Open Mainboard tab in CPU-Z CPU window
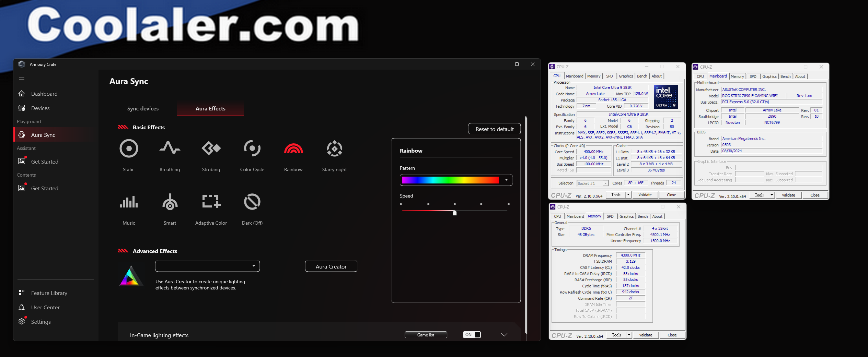This screenshot has width=868, height=357. pos(575,76)
